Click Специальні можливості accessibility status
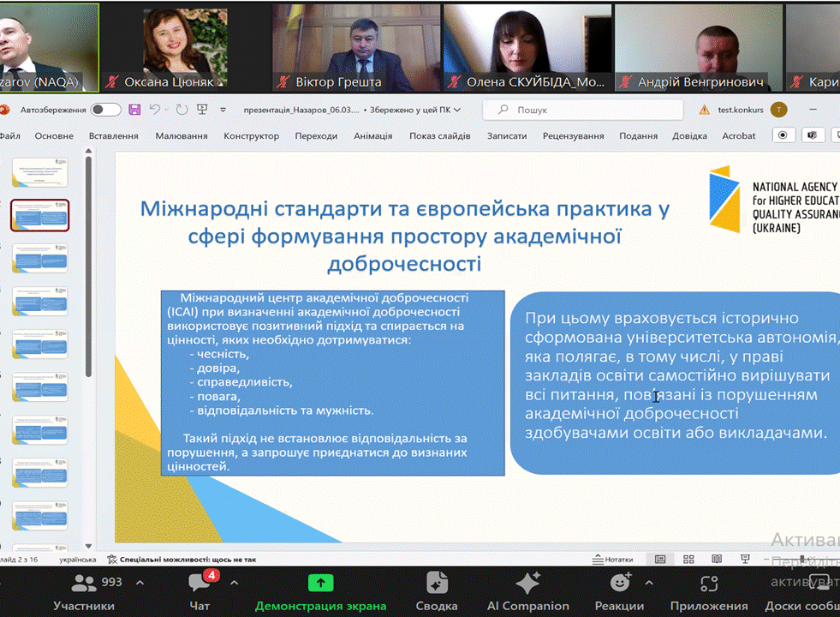 point(181,560)
